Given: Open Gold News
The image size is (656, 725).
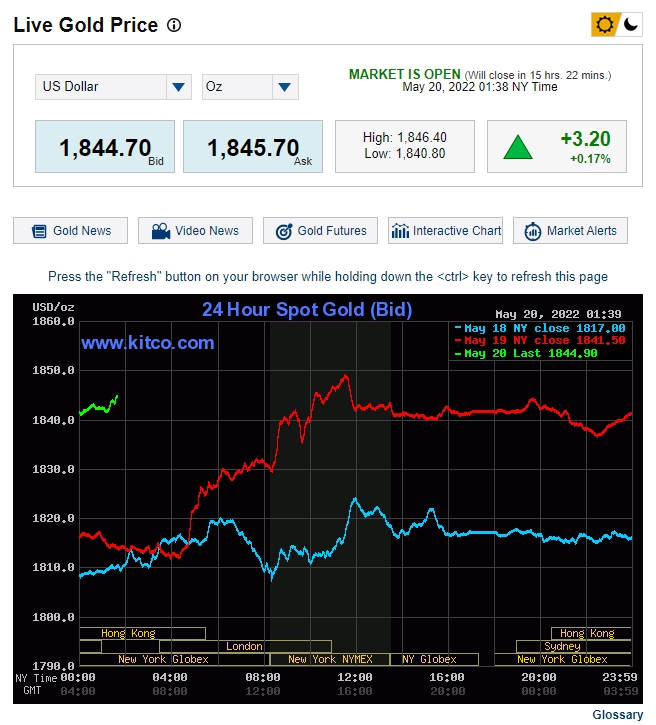Looking at the screenshot, I should (70, 230).
